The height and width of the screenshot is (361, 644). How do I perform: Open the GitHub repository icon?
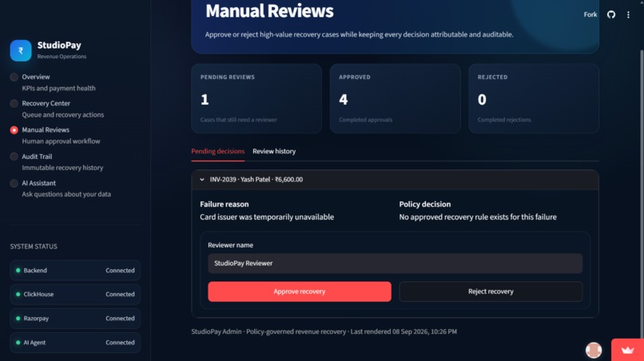(611, 15)
